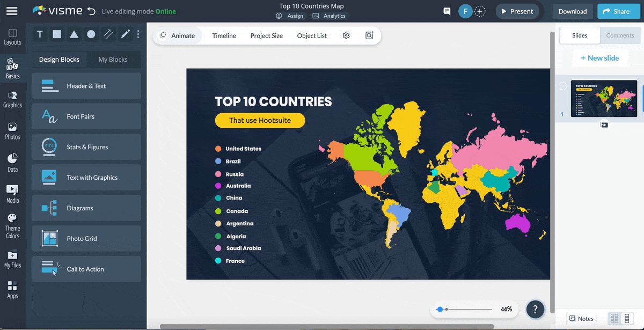Select the Rectangle shape tool
644x330 pixels.
pos(57,34)
